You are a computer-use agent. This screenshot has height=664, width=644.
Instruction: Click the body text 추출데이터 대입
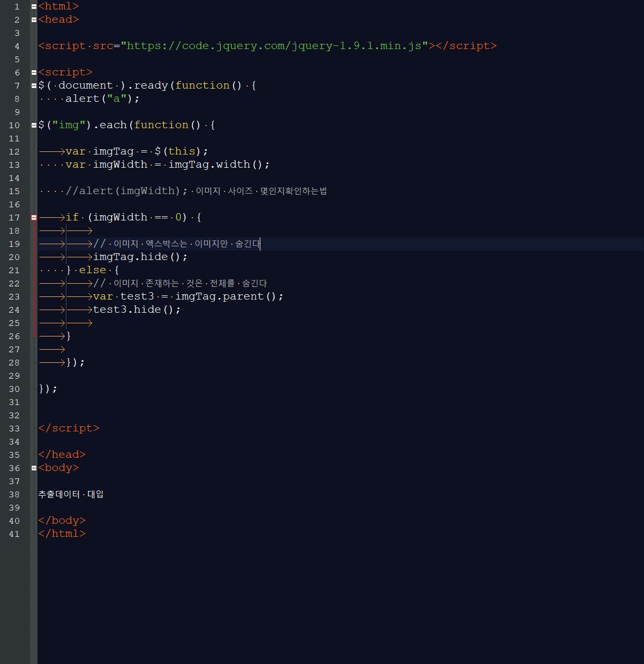(x=71, y=494)
